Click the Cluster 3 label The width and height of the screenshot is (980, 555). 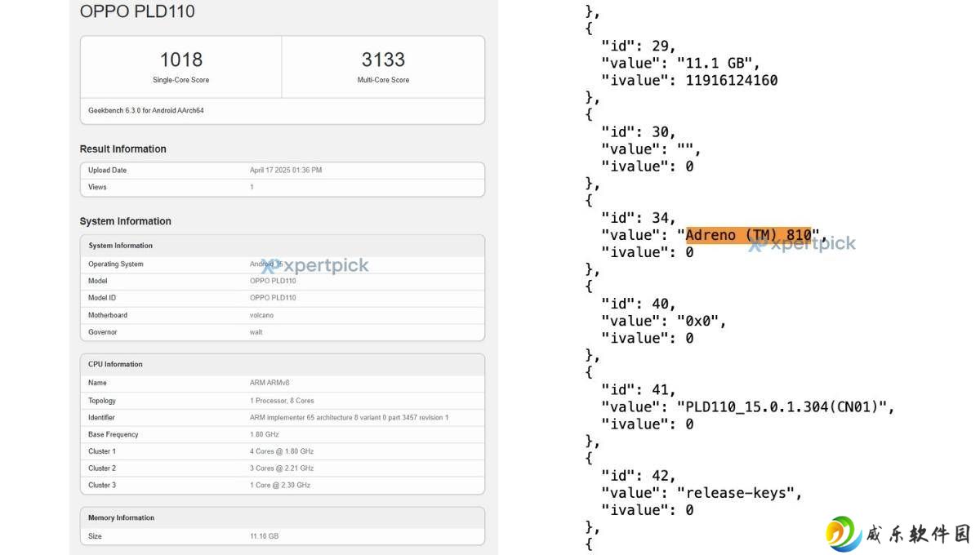tap(102, 485)
